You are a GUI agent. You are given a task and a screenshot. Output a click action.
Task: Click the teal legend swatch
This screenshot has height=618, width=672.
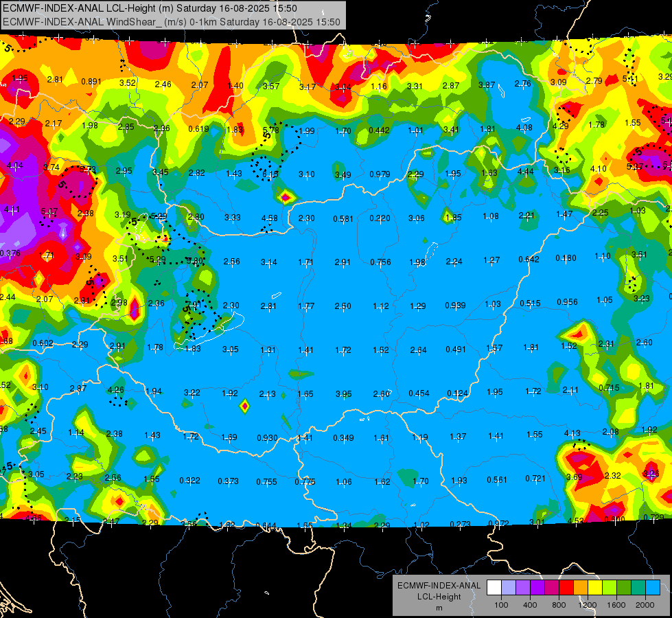pyautogui.click(x=638, y=588)
